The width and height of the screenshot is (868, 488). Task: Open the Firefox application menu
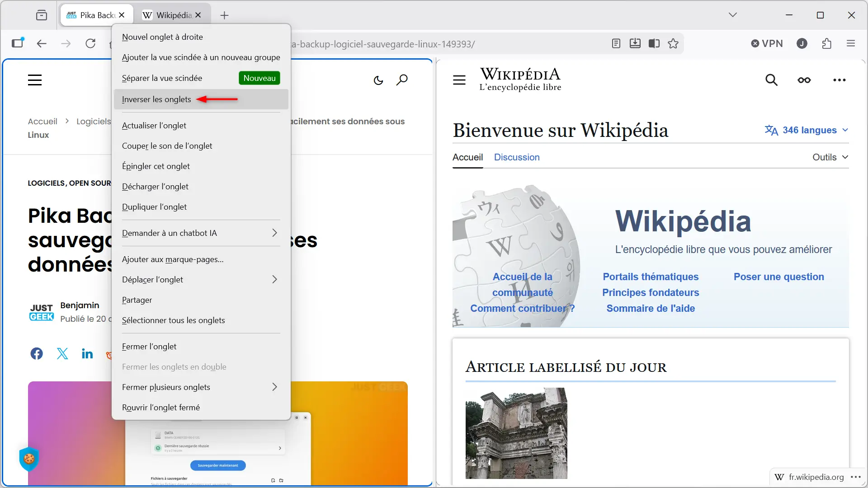pyautogui.click(x=851, y=43)
